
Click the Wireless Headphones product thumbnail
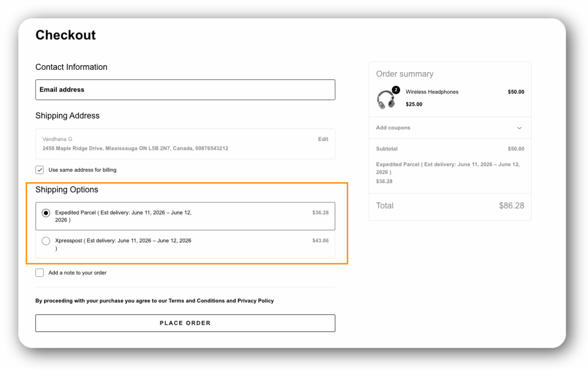tap(386, 99)
